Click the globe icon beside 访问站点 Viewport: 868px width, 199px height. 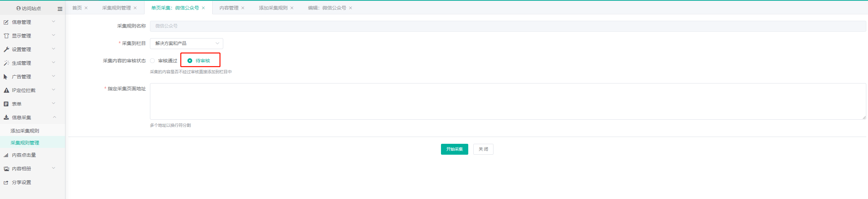coord(18,9)
